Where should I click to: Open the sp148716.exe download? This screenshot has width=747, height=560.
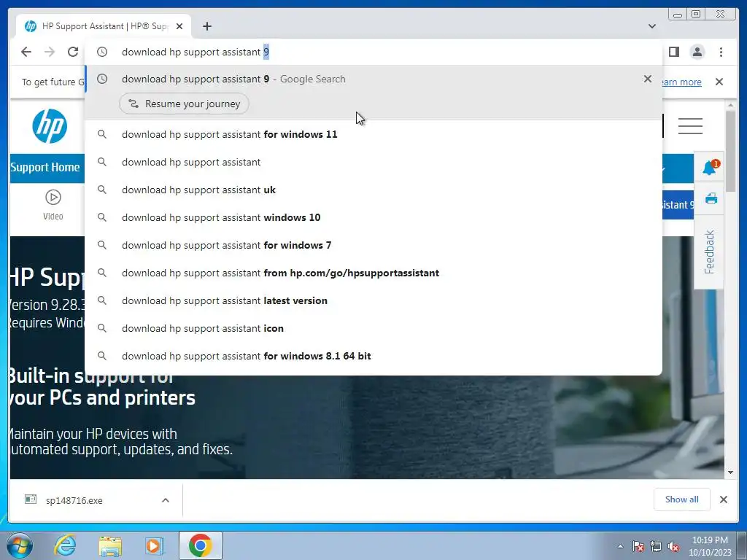tap(74, 500)
